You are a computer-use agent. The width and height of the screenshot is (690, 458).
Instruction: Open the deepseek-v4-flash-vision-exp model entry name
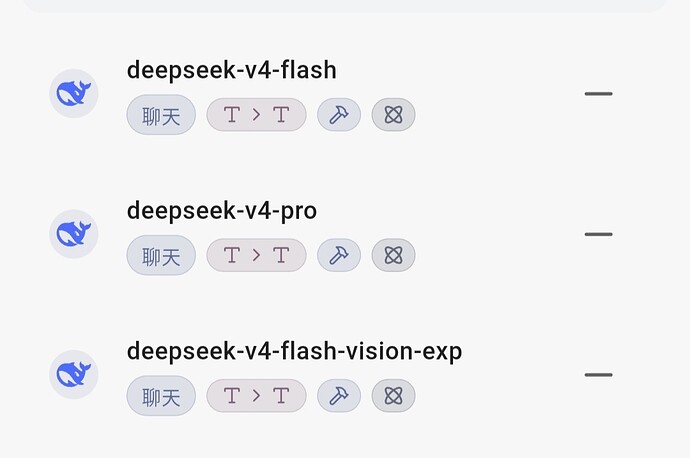294,352
